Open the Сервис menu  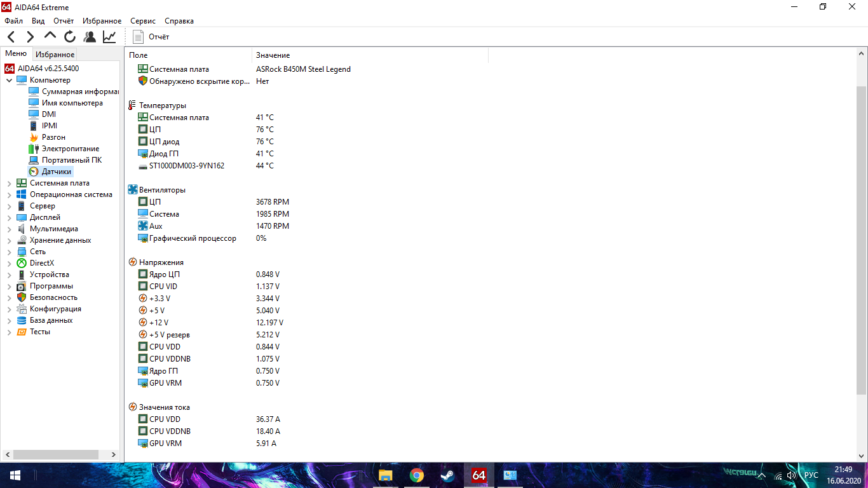[x=144, y=21]
